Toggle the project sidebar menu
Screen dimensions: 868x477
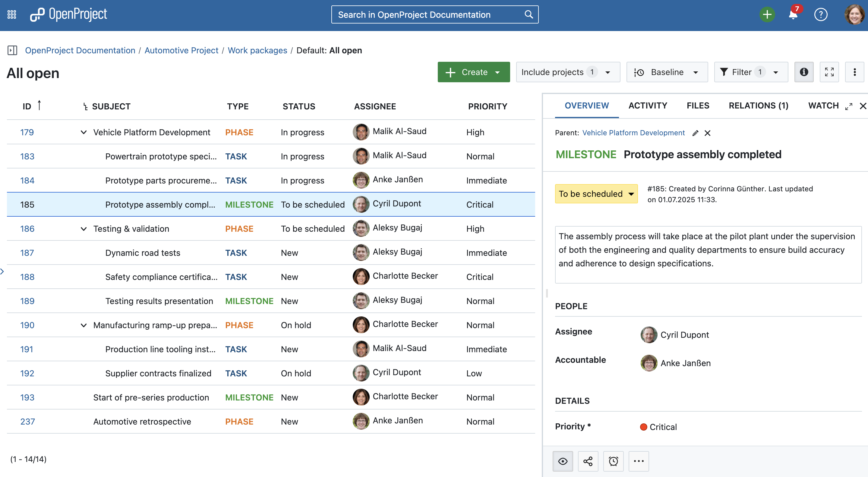pos(12,51)
